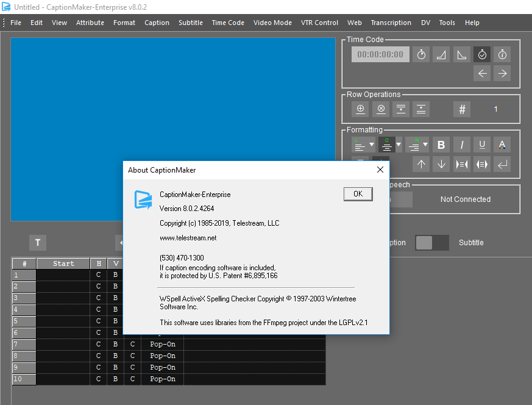The height and width of the screenshot is (405, 532).
Task: Click the left arrow timecode decrement icon
Action: tap(481, 73)
